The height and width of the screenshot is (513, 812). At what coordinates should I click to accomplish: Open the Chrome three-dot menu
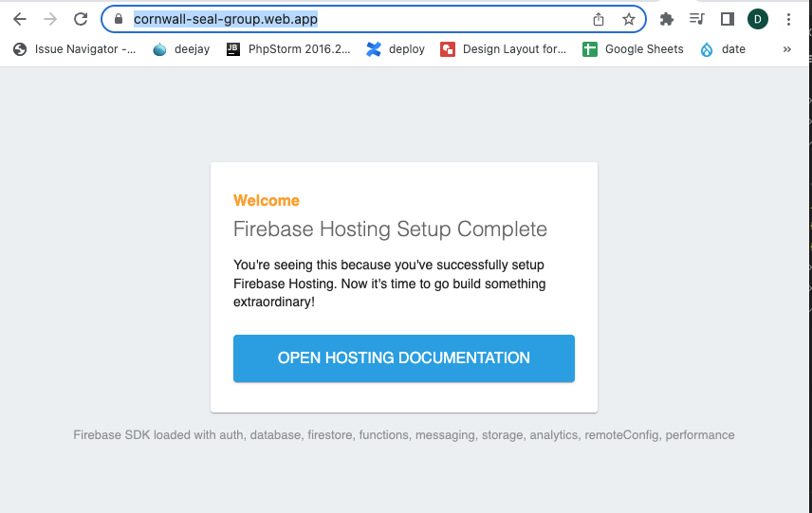click(x=788, y=19)
